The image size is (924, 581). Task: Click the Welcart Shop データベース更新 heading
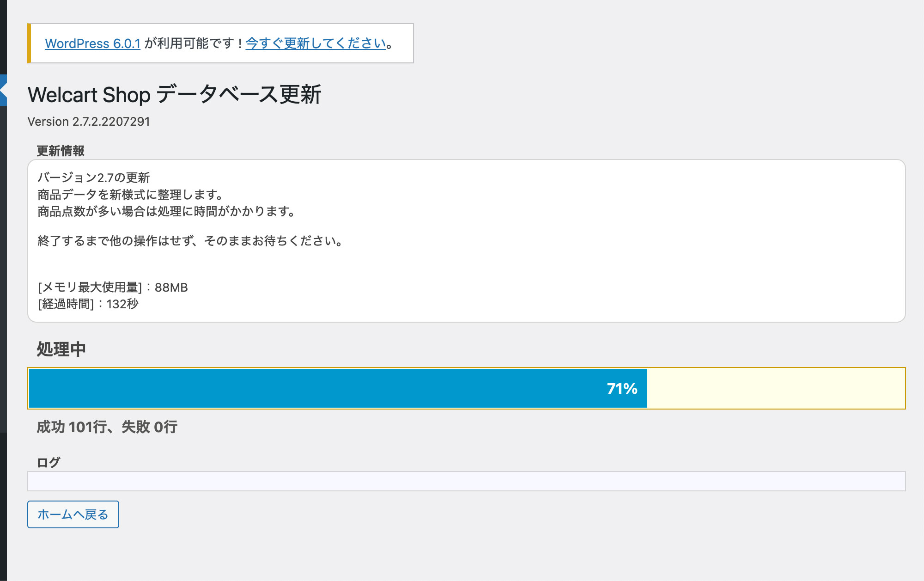[174, 95]
